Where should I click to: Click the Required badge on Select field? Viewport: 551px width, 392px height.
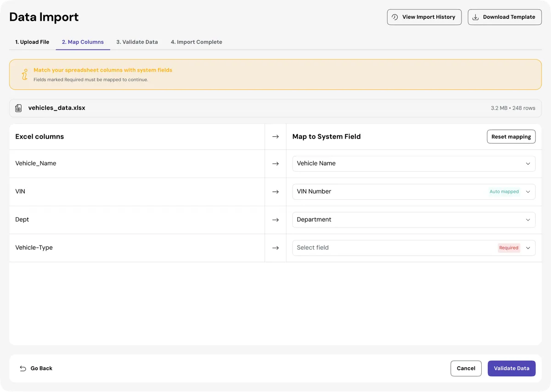[x=508, y=247]
